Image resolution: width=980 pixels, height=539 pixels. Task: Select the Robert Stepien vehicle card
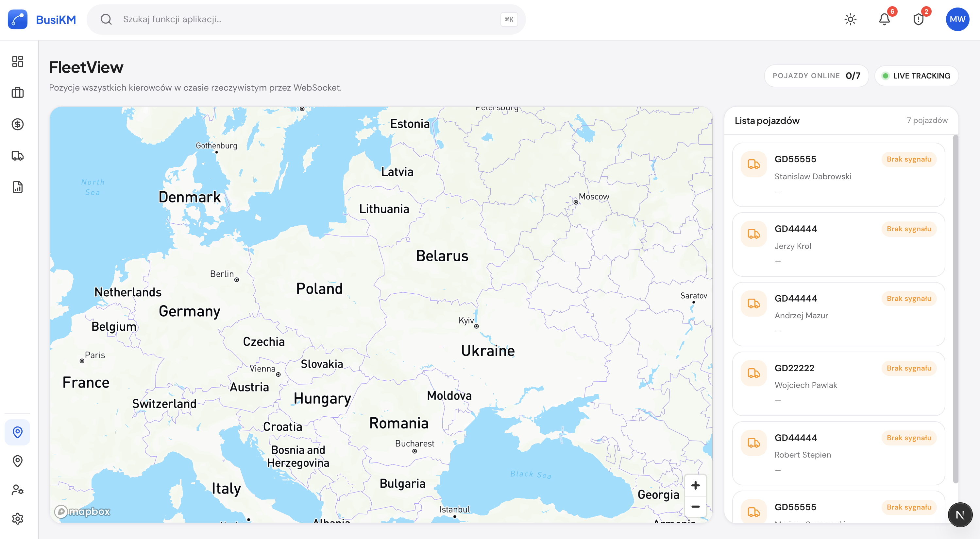pyautogui.click(x=838, y=453)
